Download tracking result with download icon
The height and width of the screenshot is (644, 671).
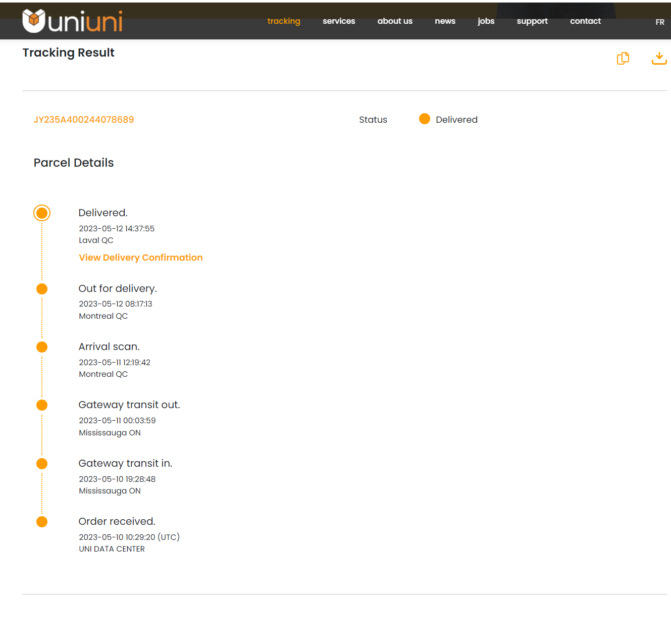click(x=659, y=59)
